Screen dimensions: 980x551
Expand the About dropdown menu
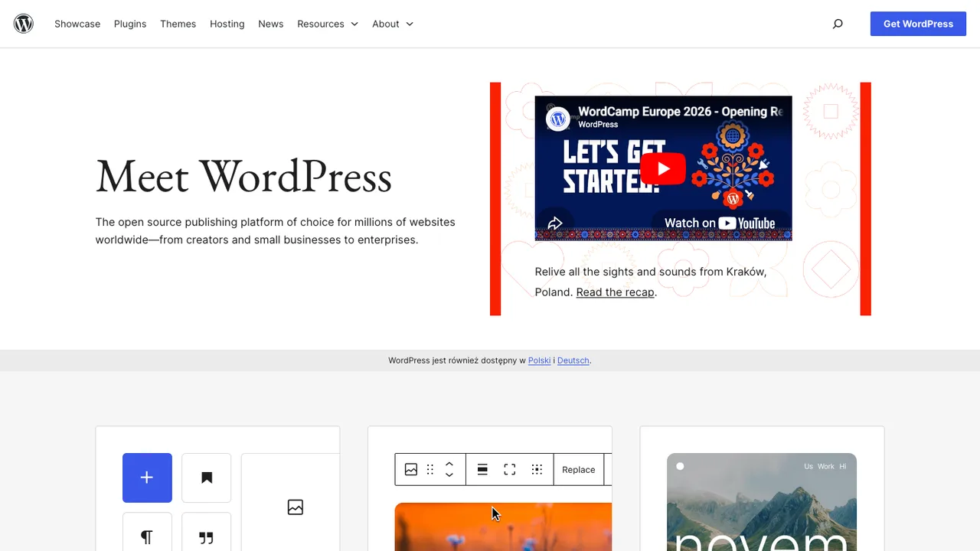393,24
